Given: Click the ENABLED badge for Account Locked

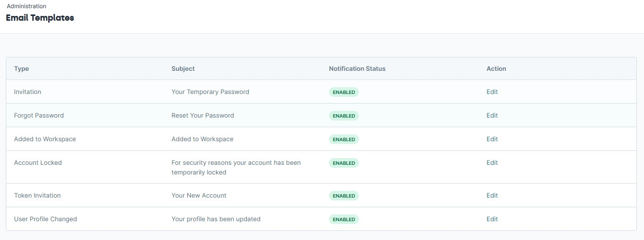Looking at the screenshot, I should 344,163.
